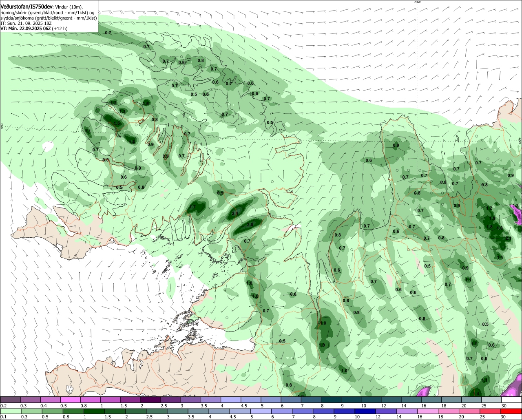
Task: Click the 2.4 precipitation value on the map
Action: (235, 213)
